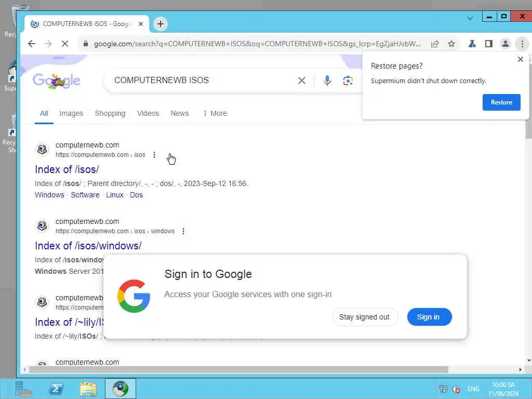The image size is (532, 399).
Task: Click the first computernewb.com favicon
Action: tap(42, 149)
